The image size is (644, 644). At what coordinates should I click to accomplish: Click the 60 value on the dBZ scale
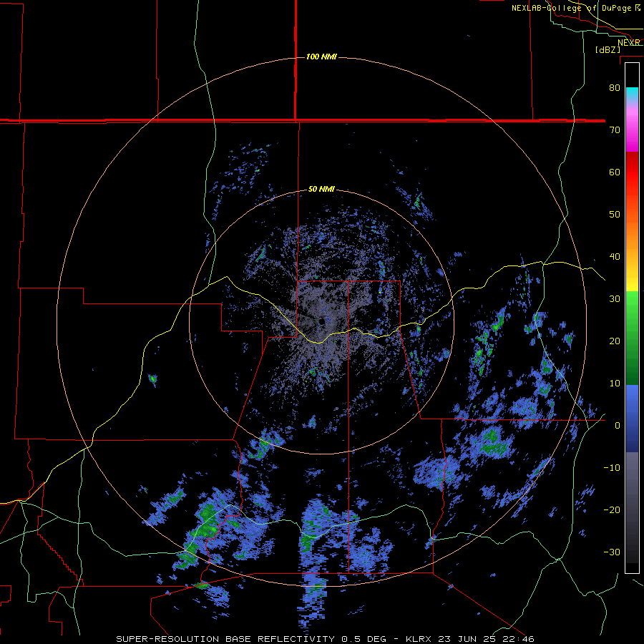(615, 172)
